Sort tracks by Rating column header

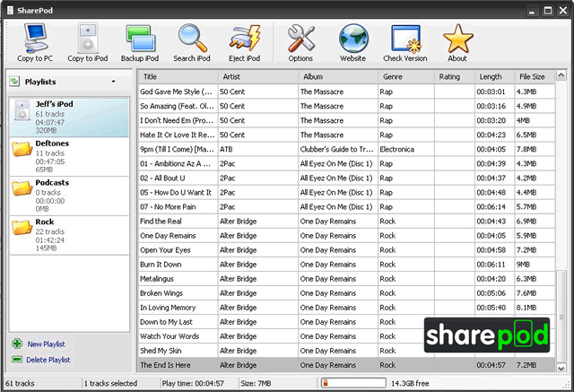coord(455,77)
